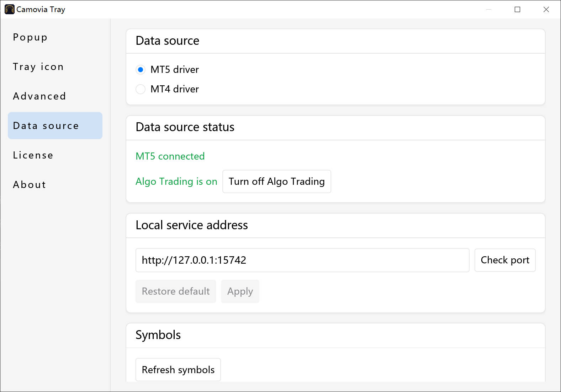The width and height of the screenshot is (561, 392).
Task: Close the Camovia Tray window
Action: pyautogui.click(x=546, y=10)
